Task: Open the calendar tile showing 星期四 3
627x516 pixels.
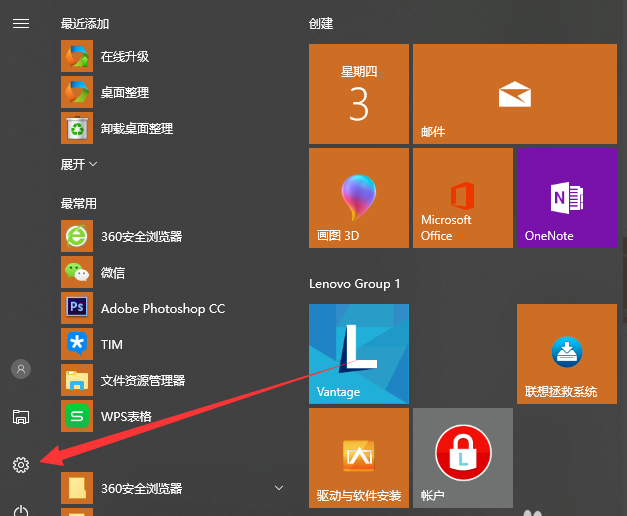Action: click(x=359, y=94)
